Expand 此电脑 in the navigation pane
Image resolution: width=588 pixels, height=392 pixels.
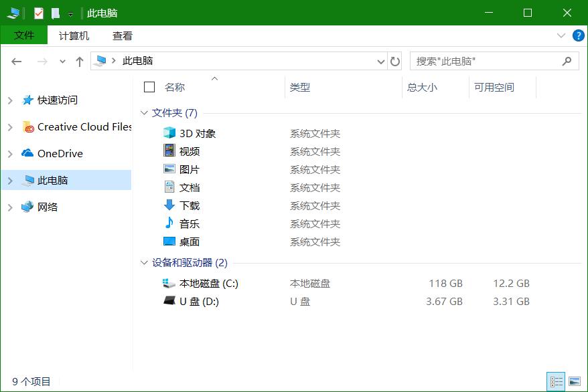tap(11, 180)
